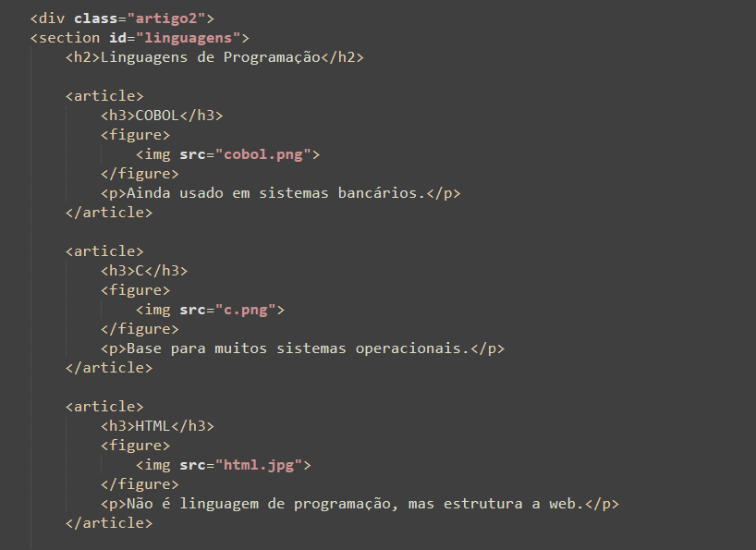Click the id attribute name on the section
The height and width of the screenshot is (550, 756).
[115, 38]
